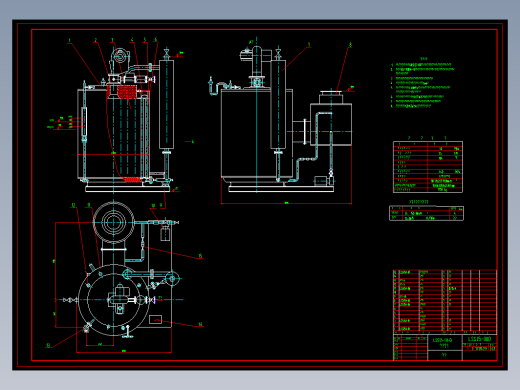Click the drawing name cell in title block center

point(445,343)
